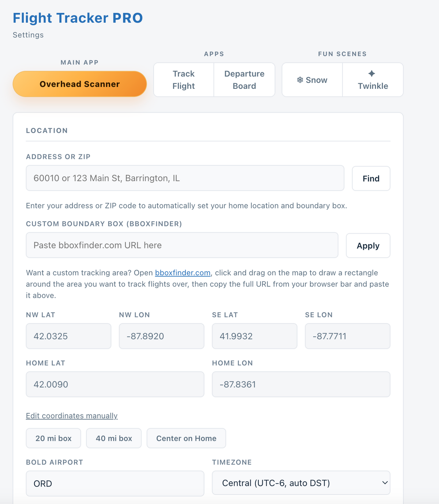
Task: Apply the custom boundary box
Action: (x=368, y=246)
